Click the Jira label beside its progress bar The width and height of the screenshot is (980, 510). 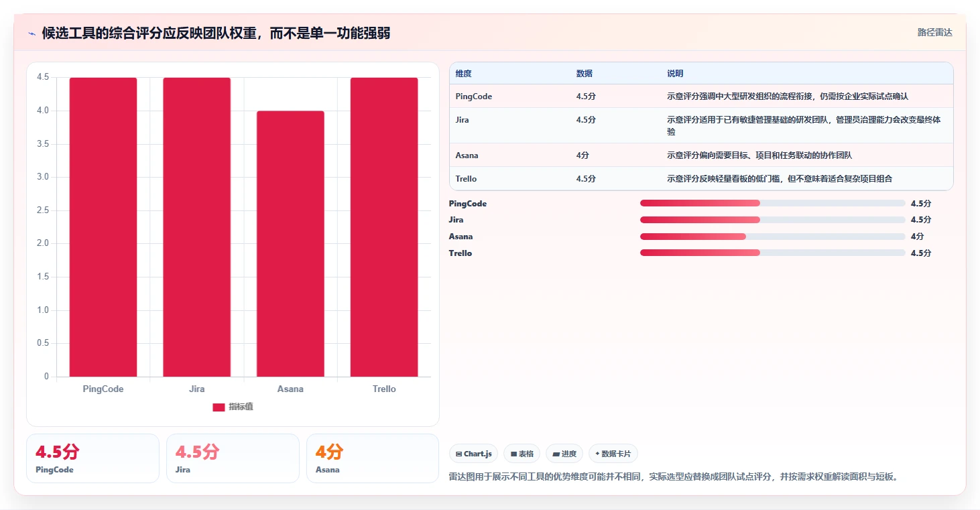click(456, 220)
